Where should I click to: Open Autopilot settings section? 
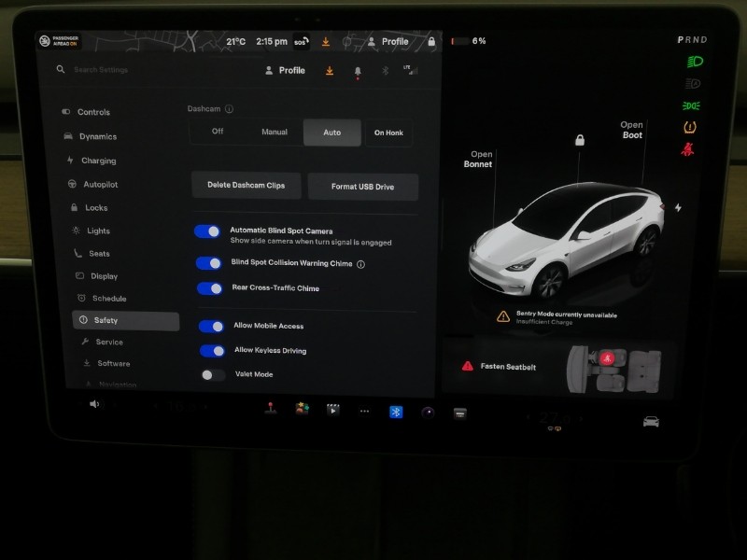92,184
